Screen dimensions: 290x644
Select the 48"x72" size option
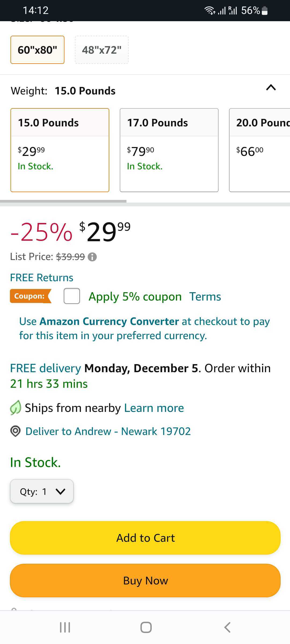point(102,50)
